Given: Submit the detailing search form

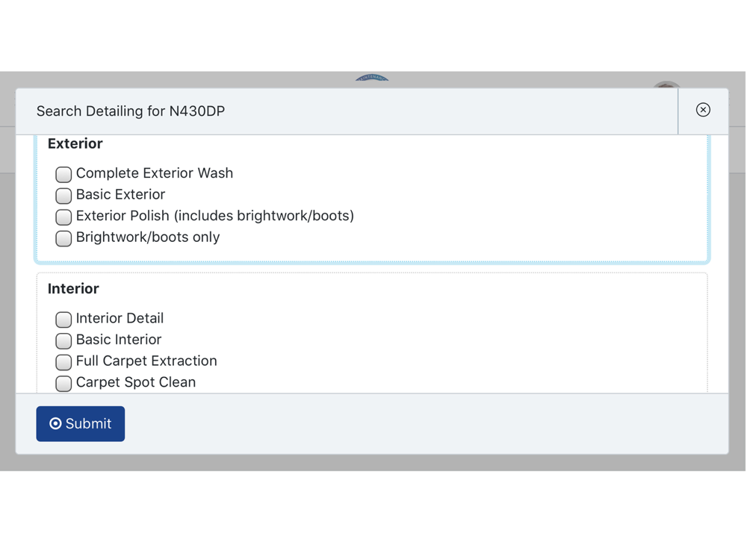Looking at the screenshot, I should pos(81,424).
